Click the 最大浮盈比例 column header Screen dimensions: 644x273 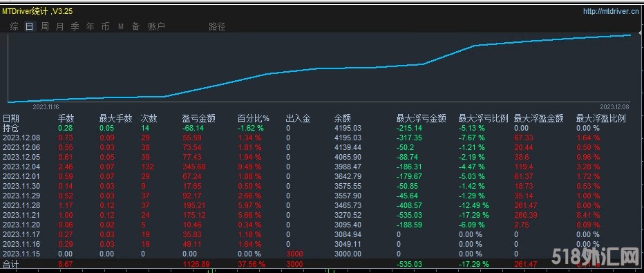tap(601, 119)
